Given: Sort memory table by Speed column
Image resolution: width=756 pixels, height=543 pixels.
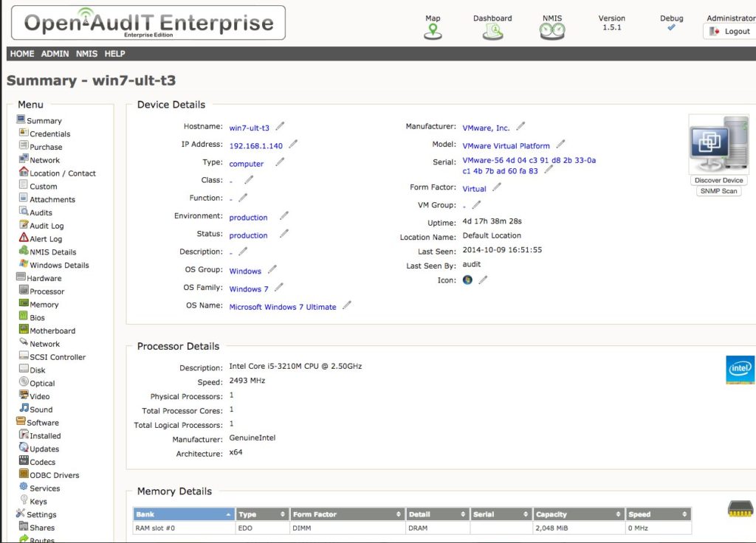Looking at the screenshot, I should [658, 514].
